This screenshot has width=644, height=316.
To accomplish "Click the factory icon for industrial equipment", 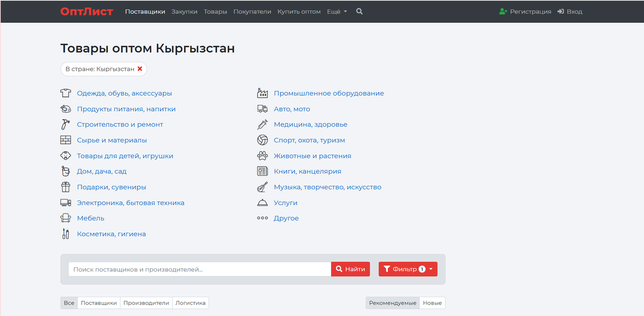I will pos(262,93).
